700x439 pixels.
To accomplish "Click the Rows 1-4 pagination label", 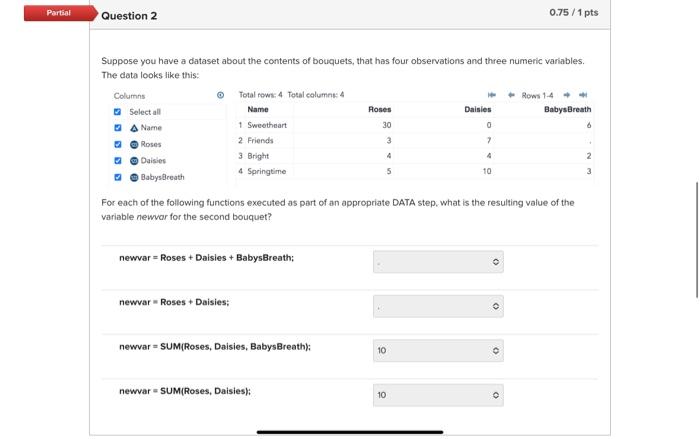I will [x=537, y=96].
